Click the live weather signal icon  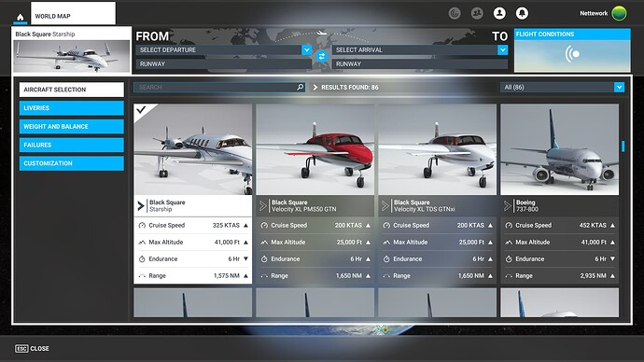click(x=572, y=54)
